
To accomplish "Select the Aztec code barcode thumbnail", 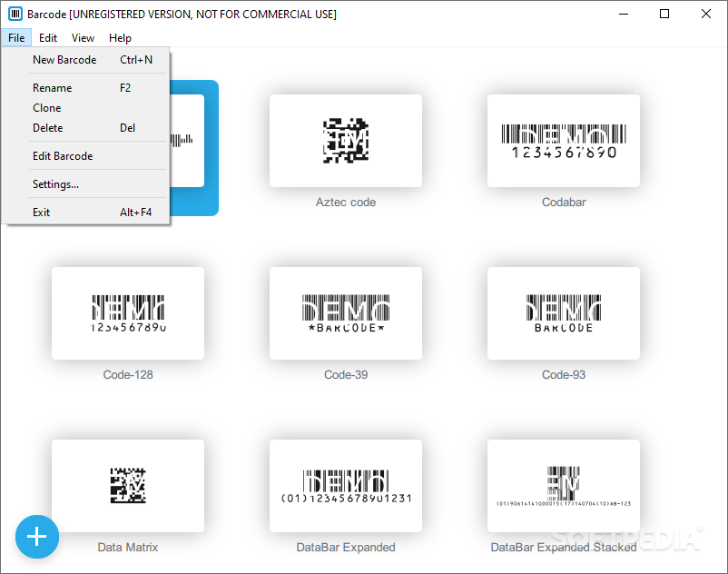I will click(346, 141).
